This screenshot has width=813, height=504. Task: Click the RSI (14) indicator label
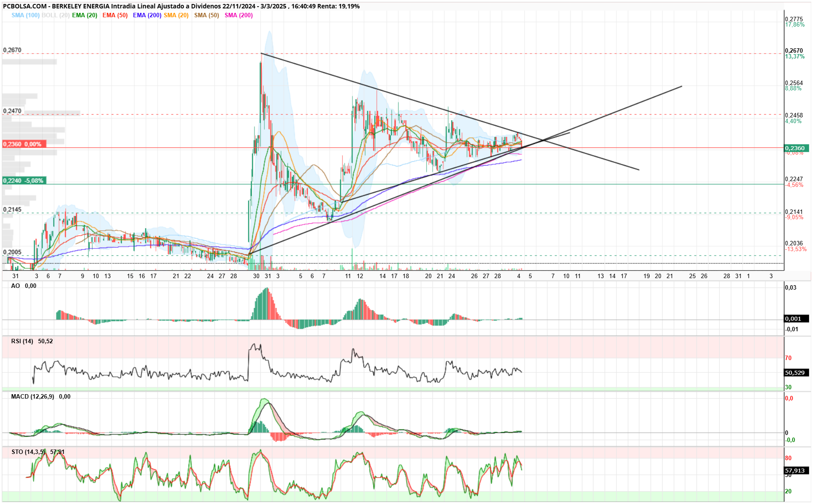point(22,341)
